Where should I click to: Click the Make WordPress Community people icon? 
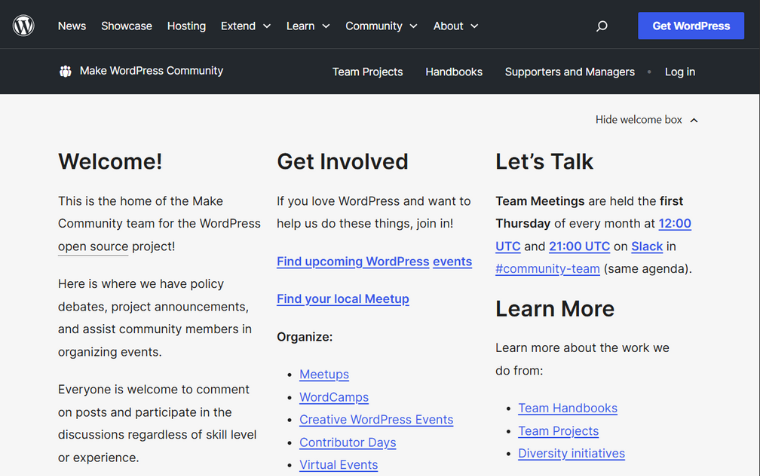click(x=65, y=71)
